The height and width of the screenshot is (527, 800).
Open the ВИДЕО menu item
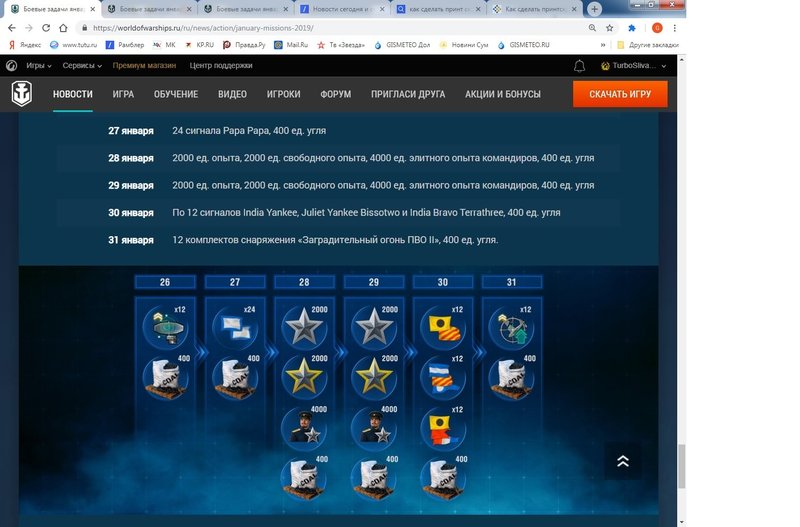pos(232,94)
